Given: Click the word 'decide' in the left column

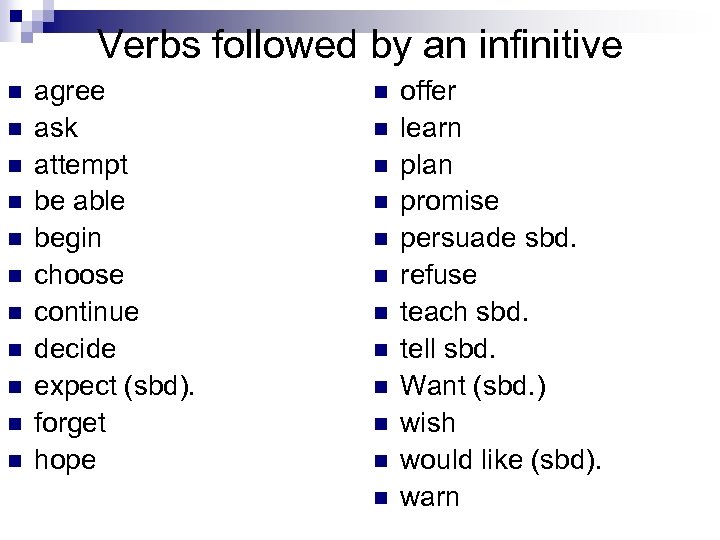Looking at the screenshot, I should click(75, 349).
